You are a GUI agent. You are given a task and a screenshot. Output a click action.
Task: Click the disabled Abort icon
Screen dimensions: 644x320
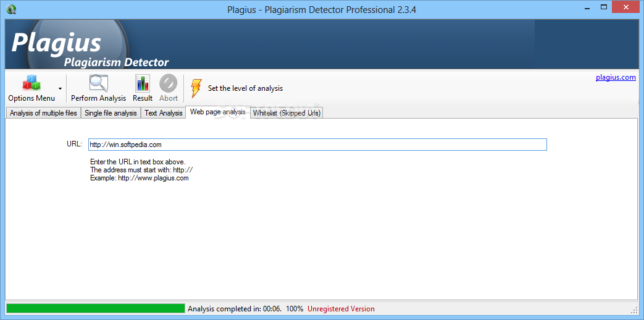169,83
